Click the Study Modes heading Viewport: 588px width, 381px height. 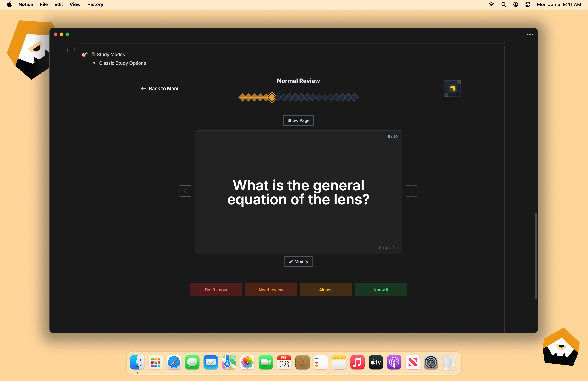[x=111, y=54]
